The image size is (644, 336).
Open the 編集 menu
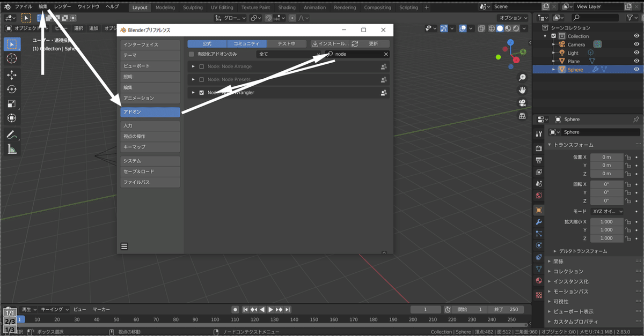coord(43,7)
